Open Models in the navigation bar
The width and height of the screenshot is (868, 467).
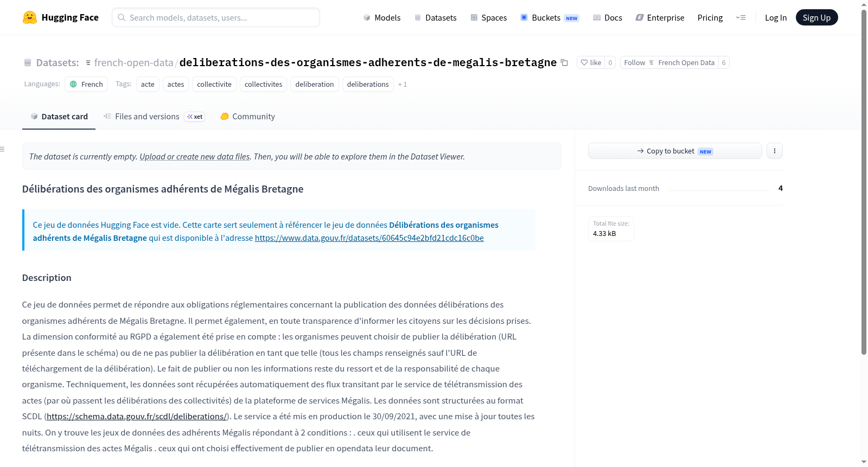tap(382, 17)
